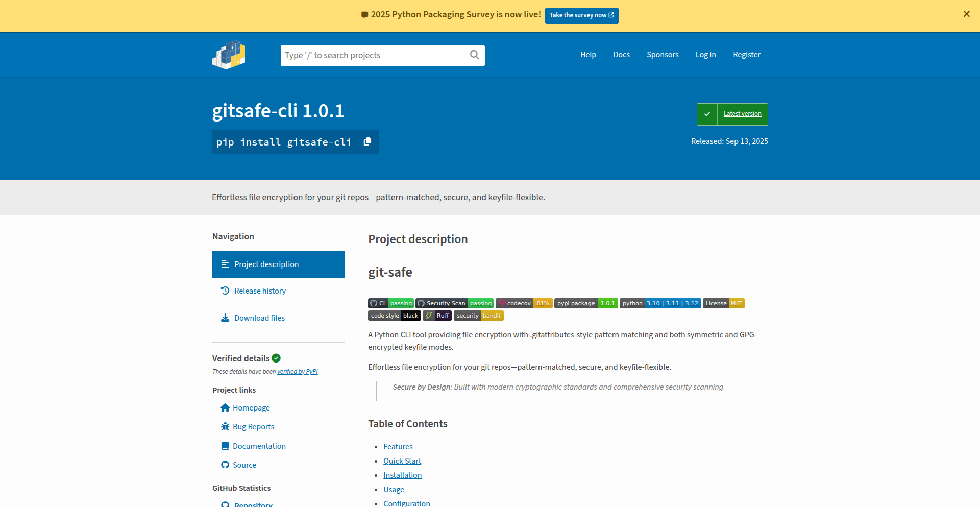This screenshot has height=507, width=980.
Task: Copy the pip install command
Action: point(367,142)
